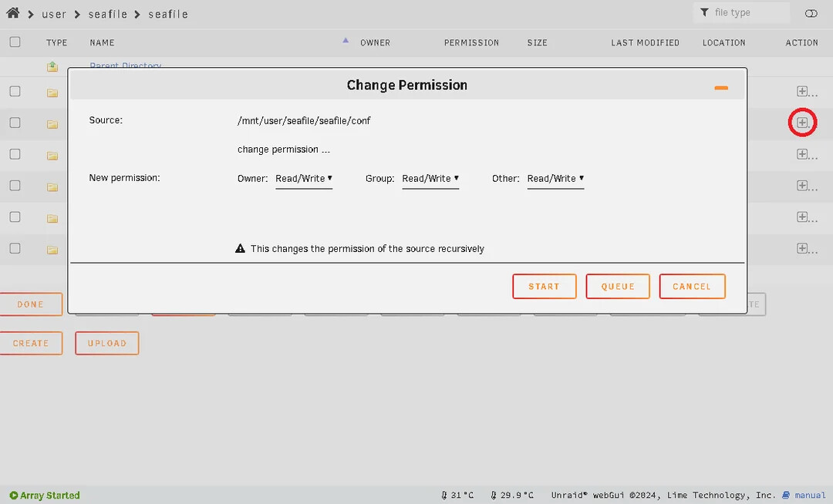Tick the checkbox of the fifth folder row

point(15,217)
